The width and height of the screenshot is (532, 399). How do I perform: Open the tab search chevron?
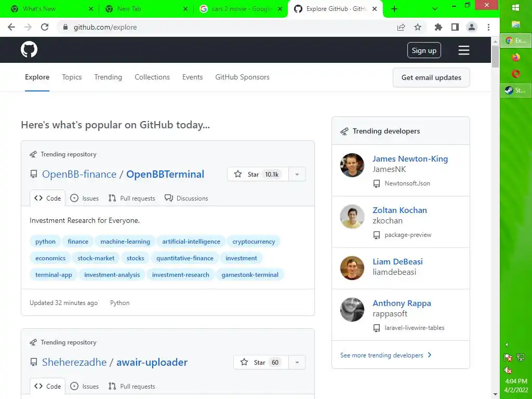tap(435, 9)
